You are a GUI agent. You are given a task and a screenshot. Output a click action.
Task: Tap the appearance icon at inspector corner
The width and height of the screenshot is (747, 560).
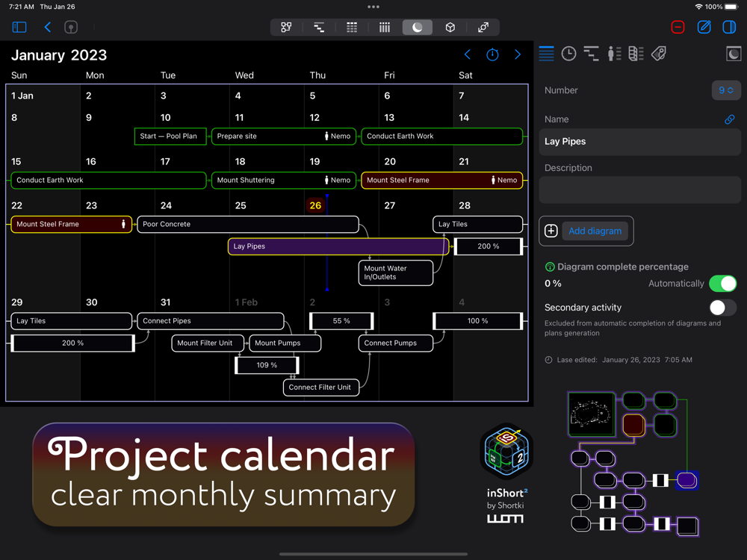pos(734,53)
